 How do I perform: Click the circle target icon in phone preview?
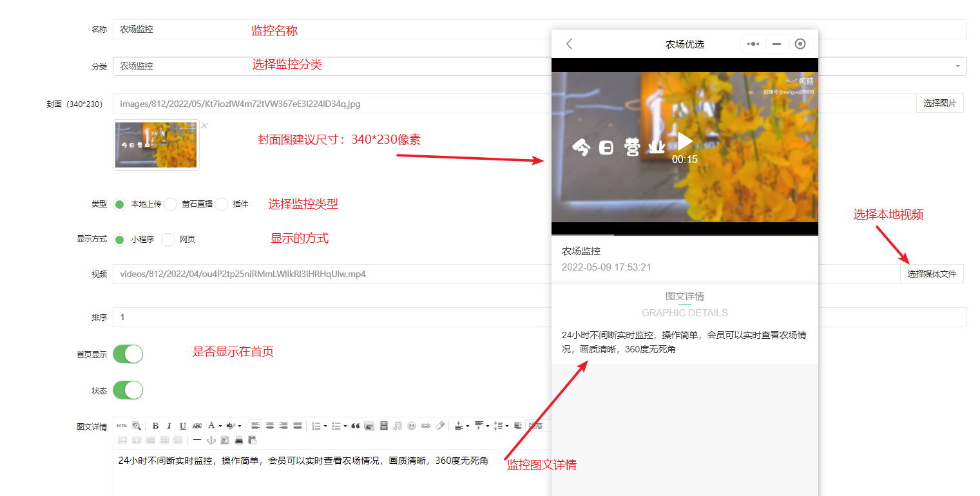click(x=800, y=44)
